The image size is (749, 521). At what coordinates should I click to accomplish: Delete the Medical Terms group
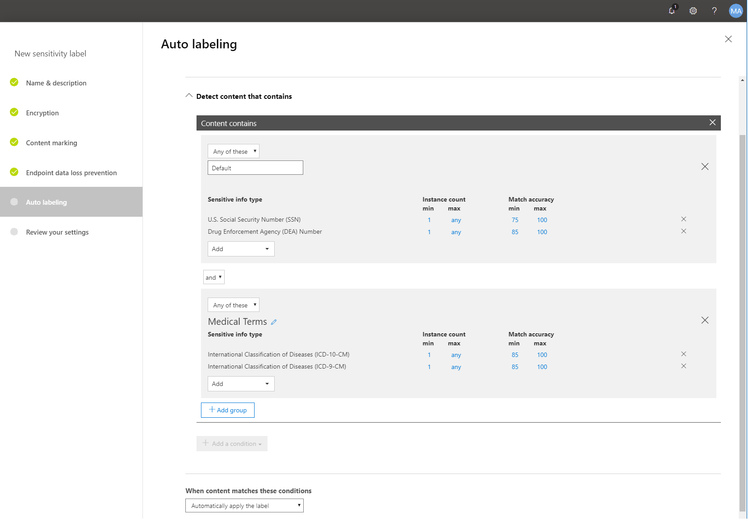click(x=705, y=320)
